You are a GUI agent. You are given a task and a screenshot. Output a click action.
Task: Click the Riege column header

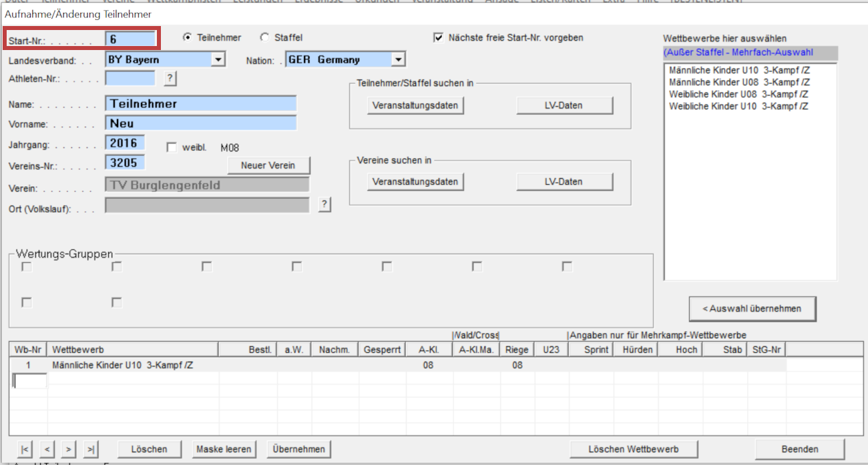pos(517,350)
